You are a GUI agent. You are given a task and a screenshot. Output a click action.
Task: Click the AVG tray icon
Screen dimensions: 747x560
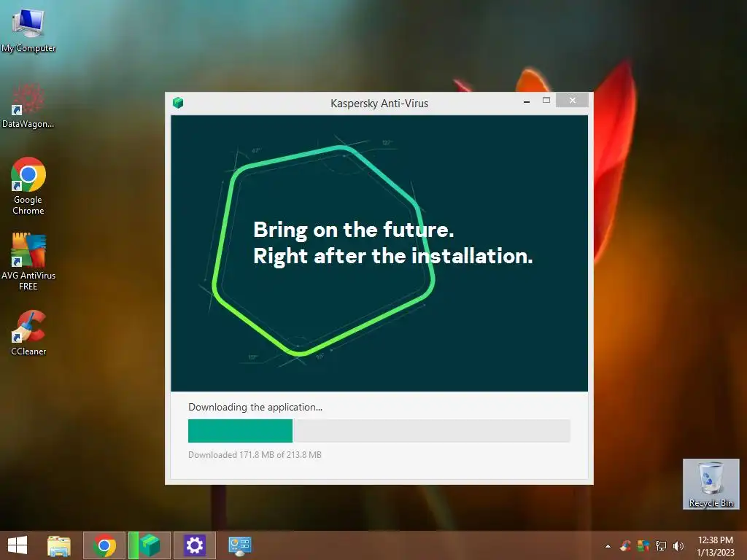(643, 545)
